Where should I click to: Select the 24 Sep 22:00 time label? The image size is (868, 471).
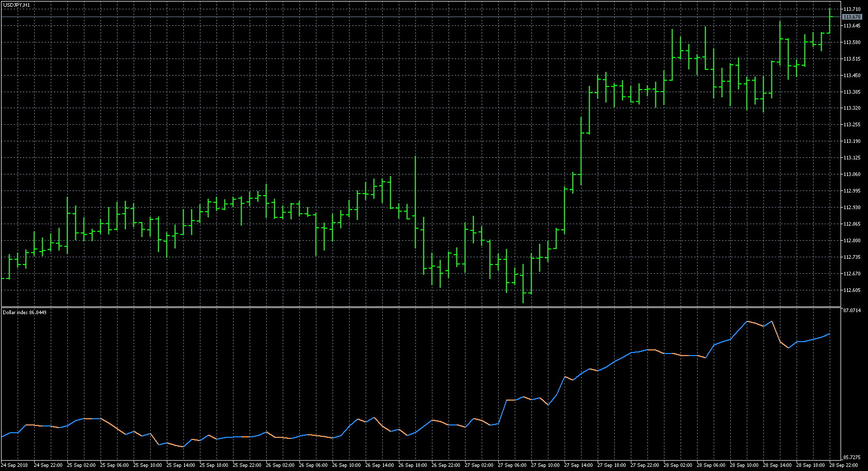pyautogui.click(x=48, y=465)
